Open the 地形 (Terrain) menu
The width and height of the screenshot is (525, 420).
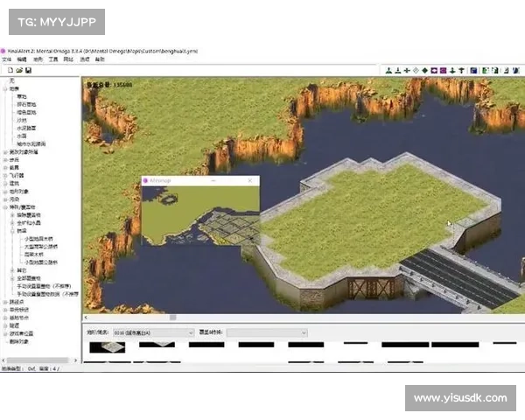pos(38,59)
